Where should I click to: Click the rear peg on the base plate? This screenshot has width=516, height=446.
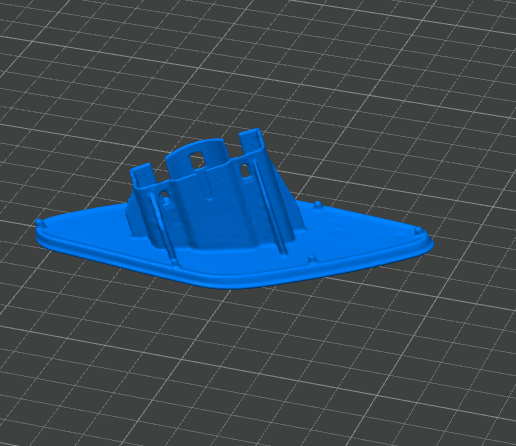tap(318, 204)
